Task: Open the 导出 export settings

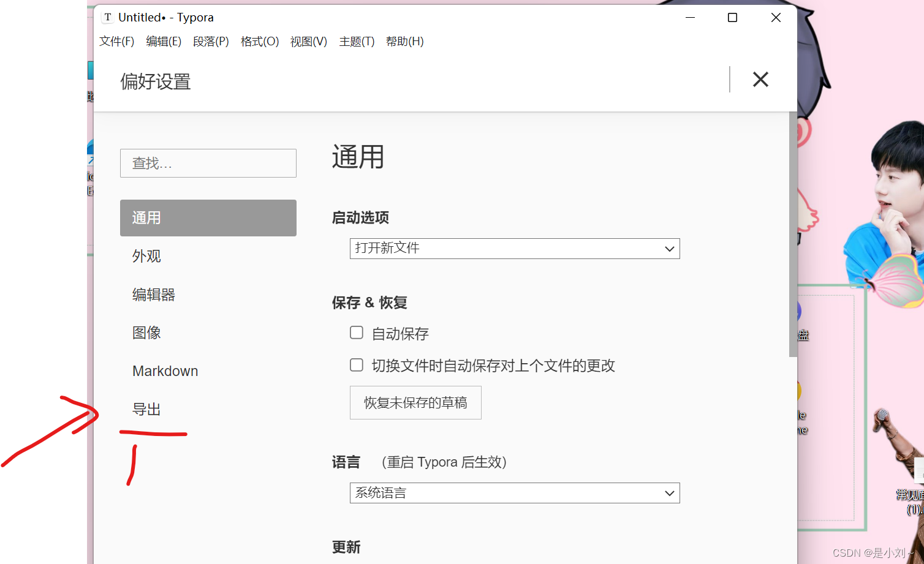Action: click(x=146, y=409)
